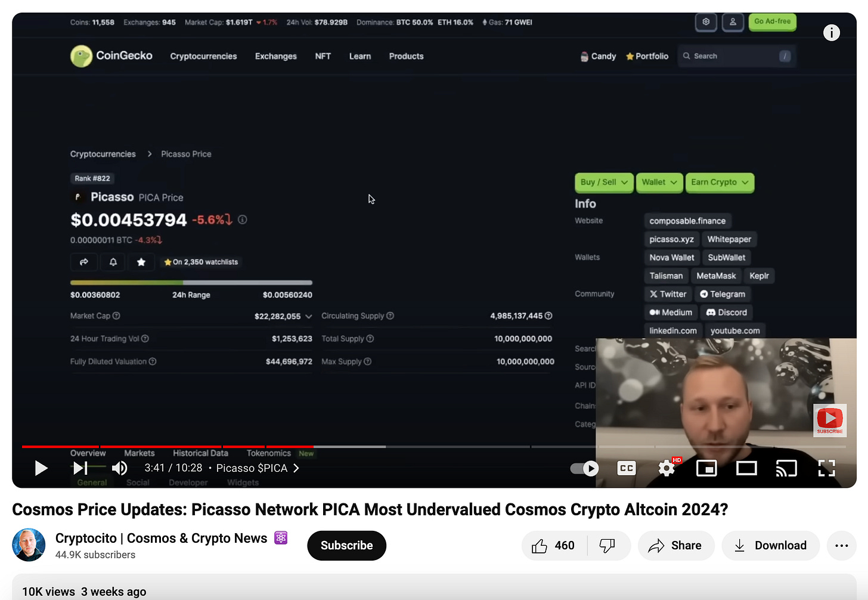This screenshot has width=868, height=600.
Task: Switch to the Markets tab
Action: pyautogui.click(x=139, y=453)
